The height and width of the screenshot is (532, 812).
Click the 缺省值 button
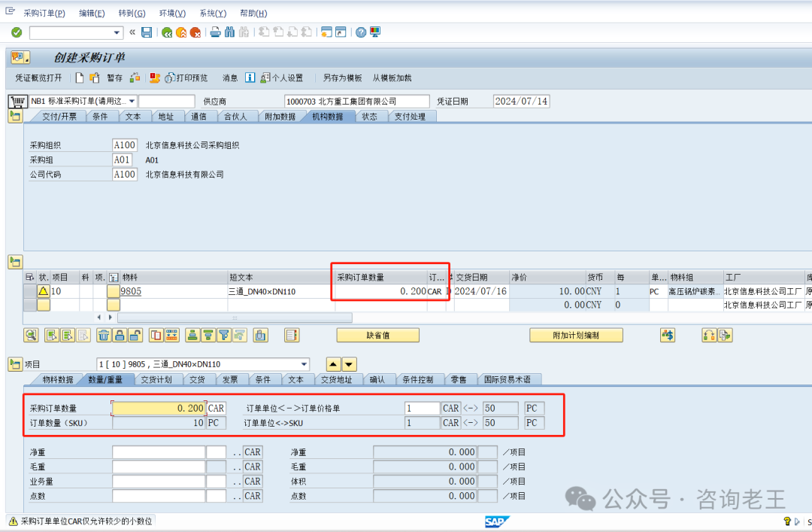377,336
